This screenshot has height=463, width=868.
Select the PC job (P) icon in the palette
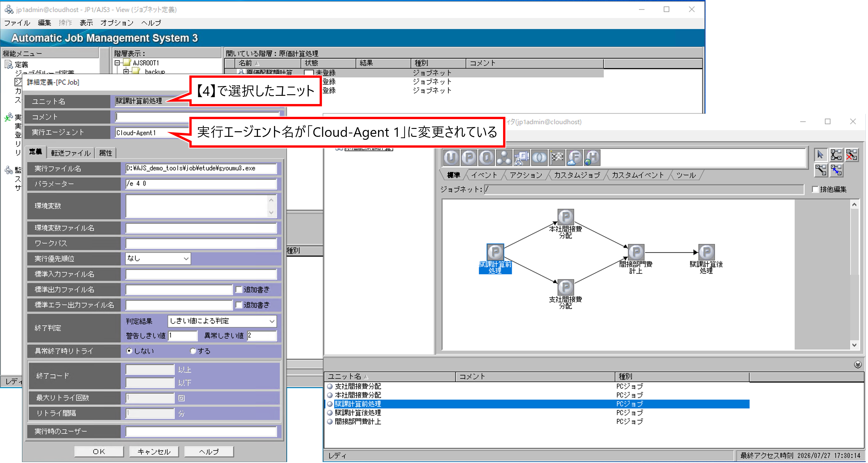coord(469,158)
